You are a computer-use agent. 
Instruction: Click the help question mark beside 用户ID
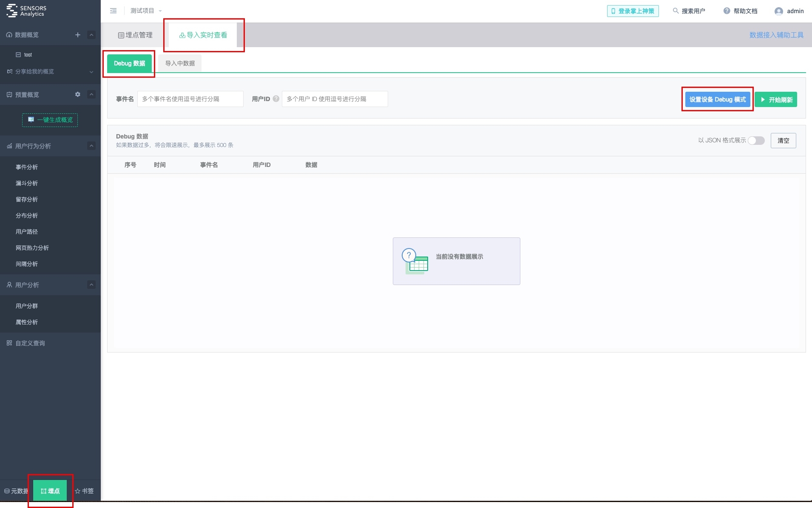276,99
